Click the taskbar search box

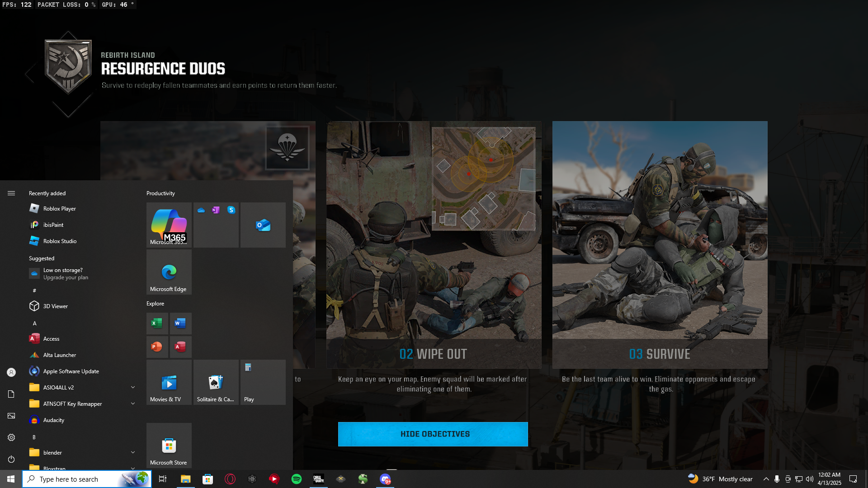pos(87,479)
